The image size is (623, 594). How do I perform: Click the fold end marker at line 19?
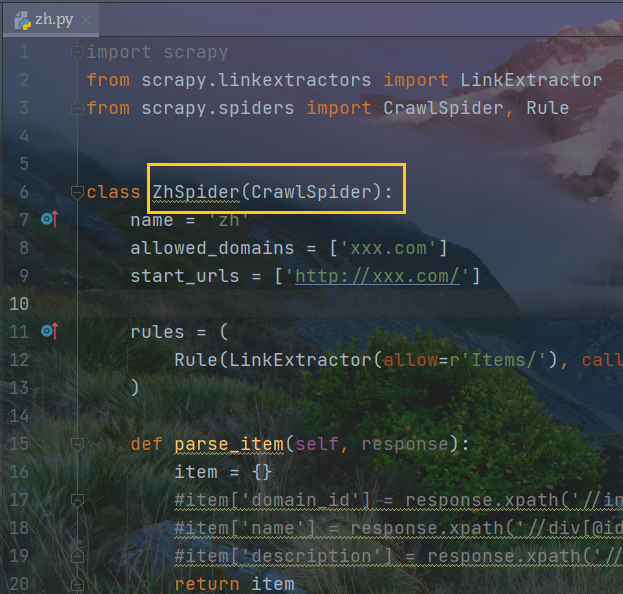77,556
